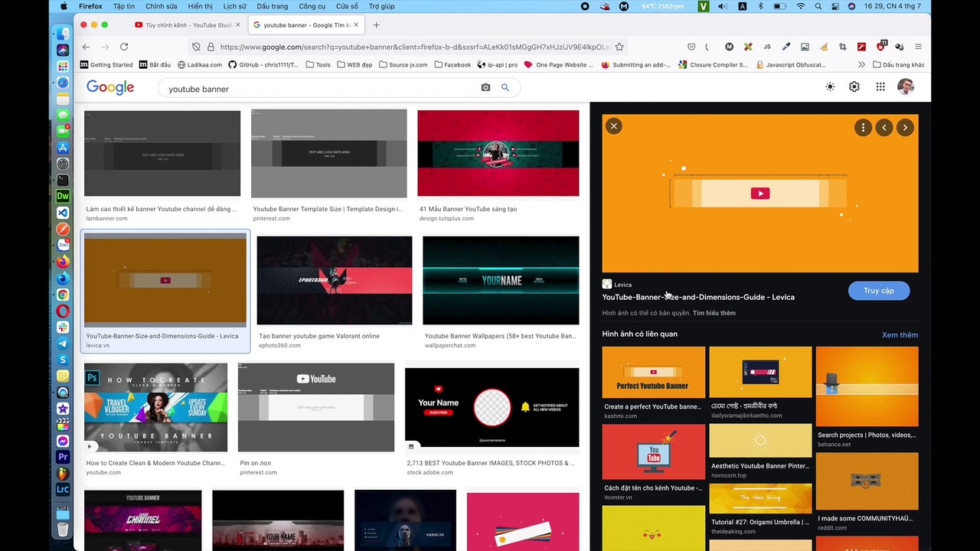
Task: Open related image Perfect YouTube Banner
Action: pos(653,372)
